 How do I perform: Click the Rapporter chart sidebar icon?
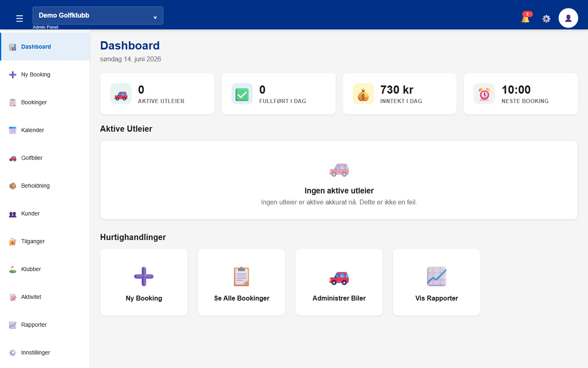13,325
